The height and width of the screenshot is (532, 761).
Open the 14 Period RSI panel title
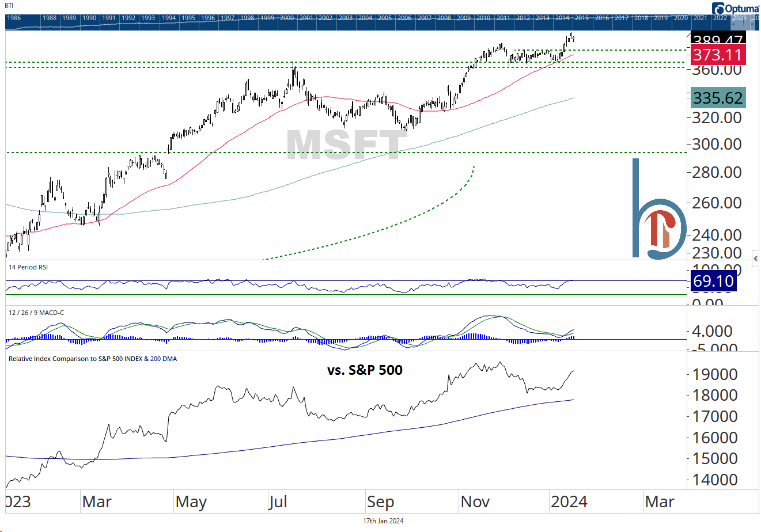[x=28, y=267]
